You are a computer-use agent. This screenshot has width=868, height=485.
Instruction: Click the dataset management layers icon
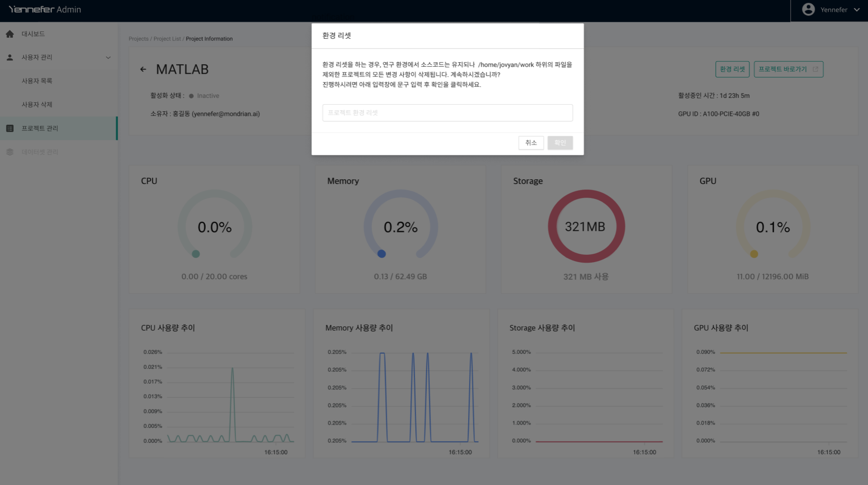10,152
